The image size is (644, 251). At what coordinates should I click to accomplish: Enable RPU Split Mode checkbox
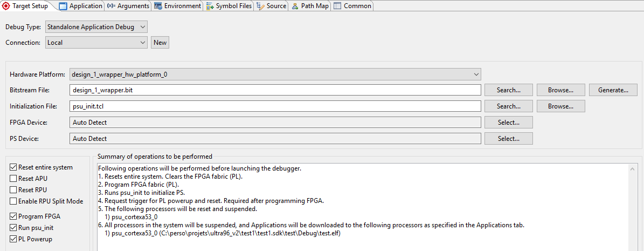[13, 201]
